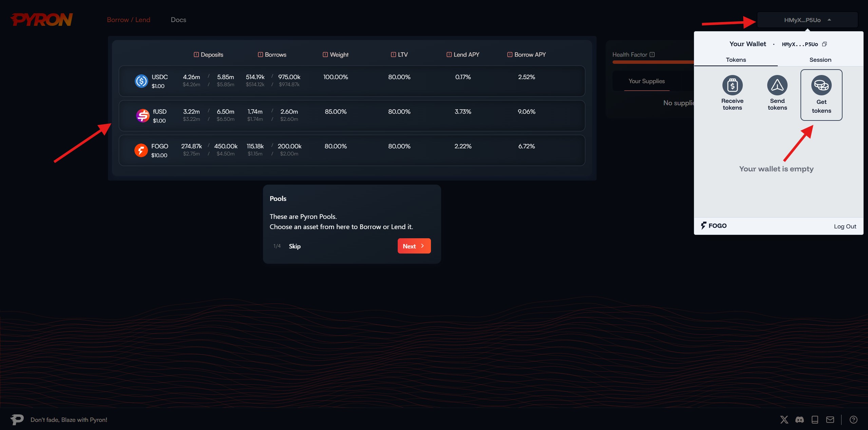
Task: Log Out of the wallet
Action: click(x=845, y=226)
